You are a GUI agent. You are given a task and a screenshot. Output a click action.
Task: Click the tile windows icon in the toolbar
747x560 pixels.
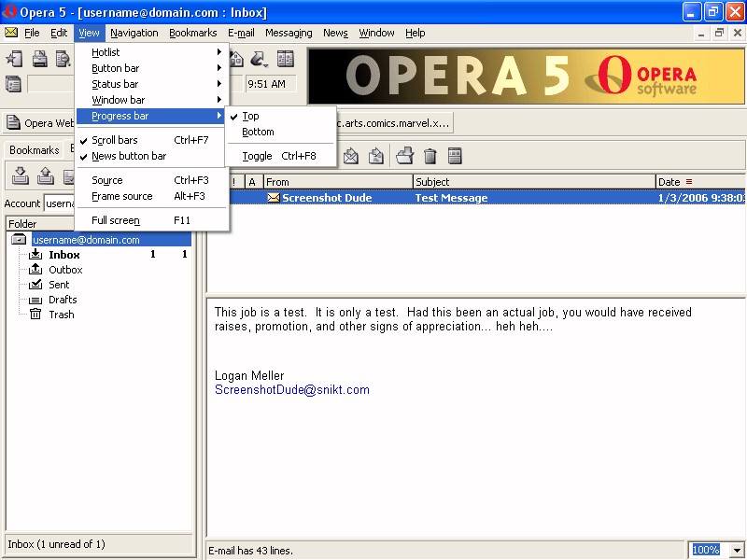click(286, 59)
